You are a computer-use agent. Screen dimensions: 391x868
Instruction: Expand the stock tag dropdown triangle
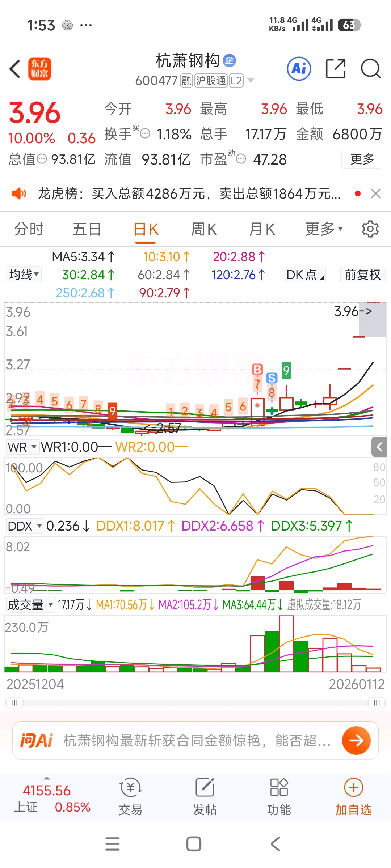click(251, 80)
